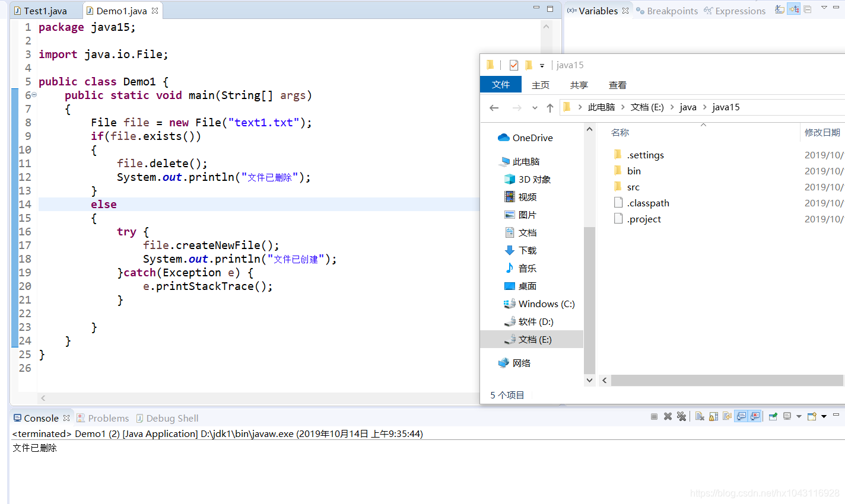The image size is (845, 504).
Task: Go up one folder level in Explorer
Action: click(550, 107)
